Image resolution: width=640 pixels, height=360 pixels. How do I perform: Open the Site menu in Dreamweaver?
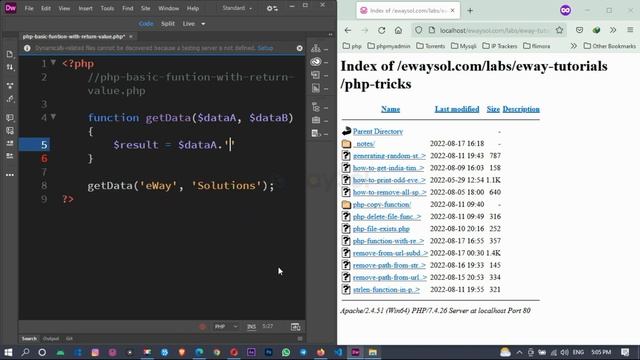tap(145, 8)
